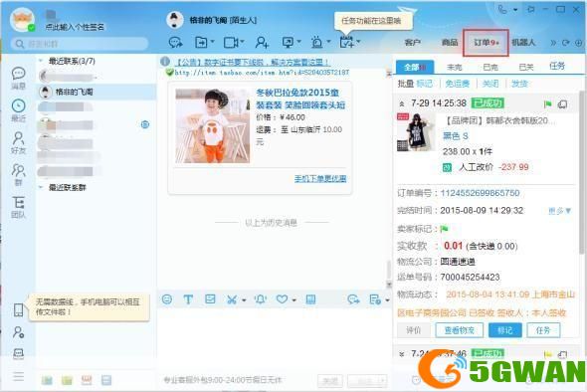This screenshot has height=392, width=587.
Task: Open dropdown arrow next to heart icon
Action: pyautogui.click(x=294, y=299)
